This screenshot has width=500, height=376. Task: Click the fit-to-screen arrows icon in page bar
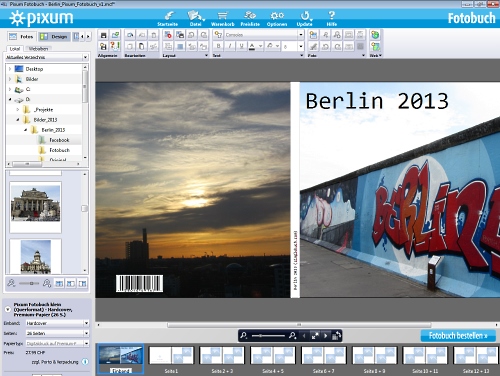[315, 336]
